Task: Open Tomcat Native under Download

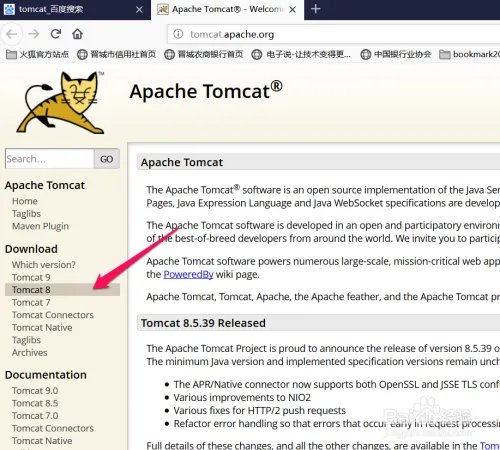Action: click(x=42, y=328)
